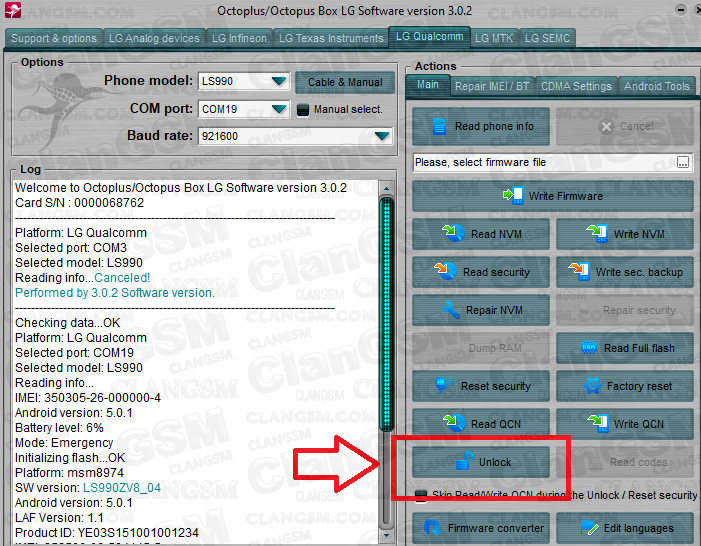Click the Selected port: COM3 log line
The image size is (701, 546).
pyautogui.click(x=71, y=248)
